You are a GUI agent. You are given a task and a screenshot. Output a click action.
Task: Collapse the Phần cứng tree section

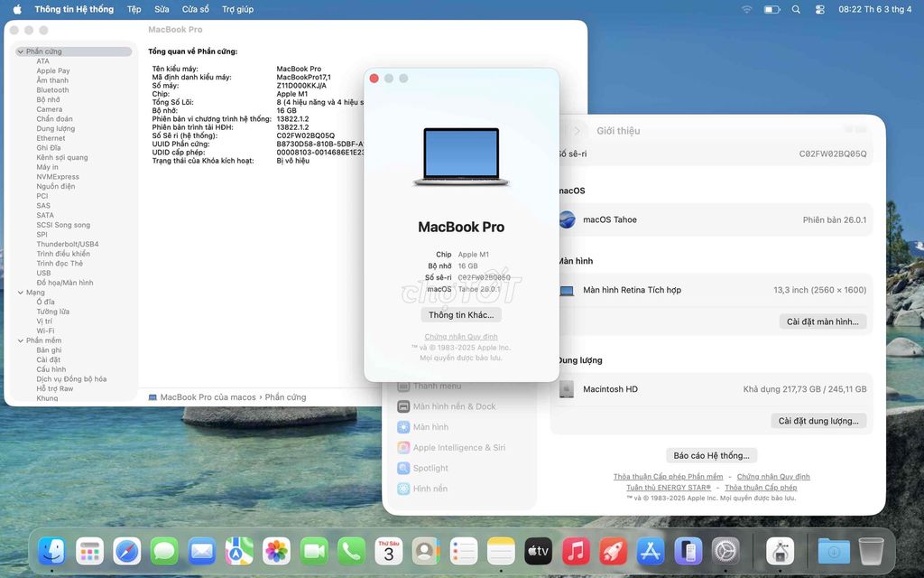(x=21, y=51)
